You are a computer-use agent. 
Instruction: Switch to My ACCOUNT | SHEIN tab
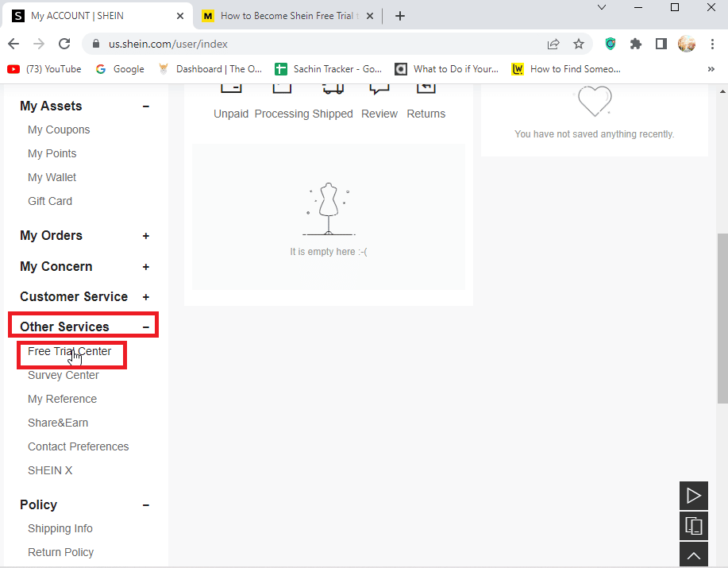click(x=98, y=16)
